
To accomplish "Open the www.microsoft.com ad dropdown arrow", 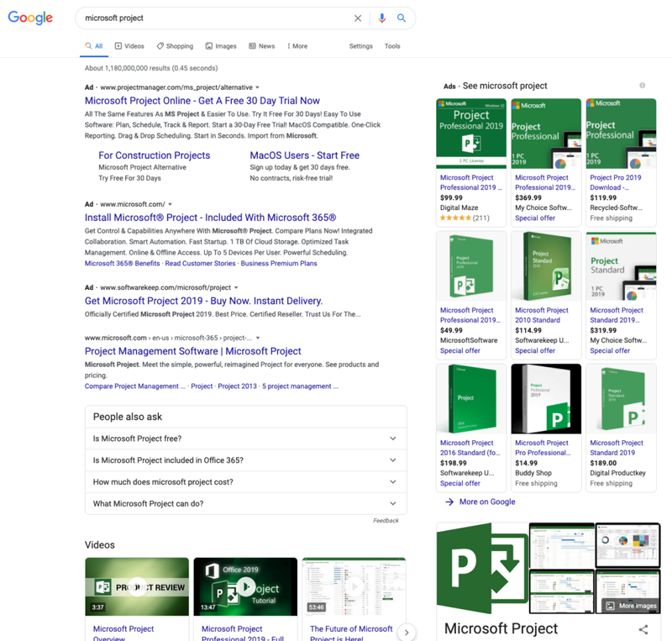I will 171,204.
